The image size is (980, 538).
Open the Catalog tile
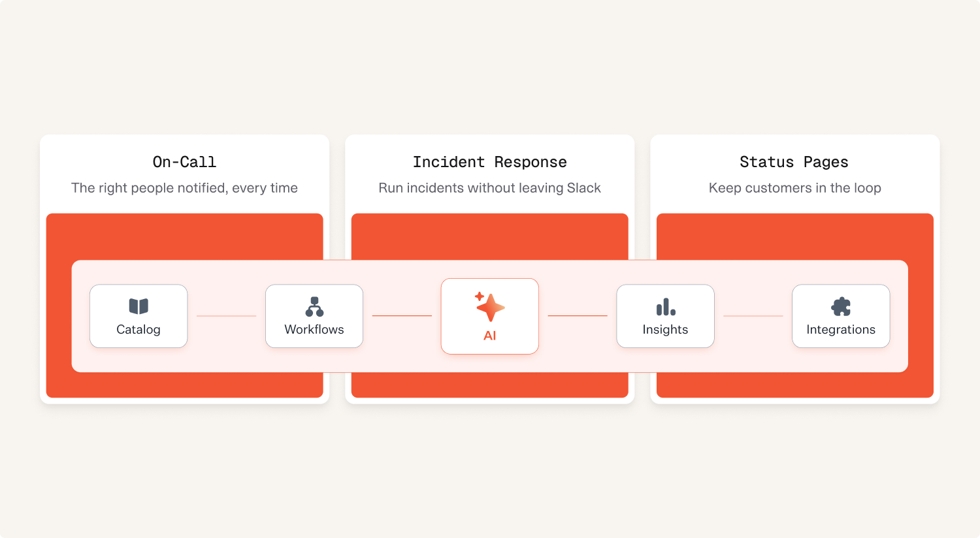(139, 316)
